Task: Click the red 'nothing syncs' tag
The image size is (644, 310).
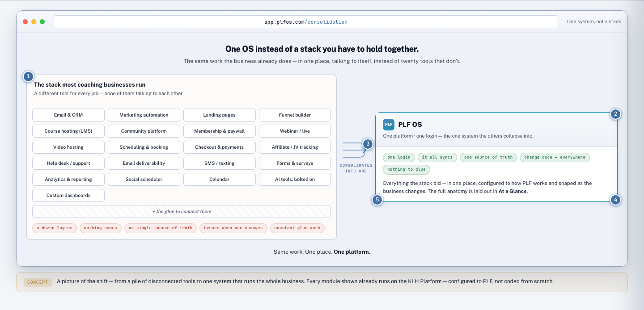Action: 101,228
